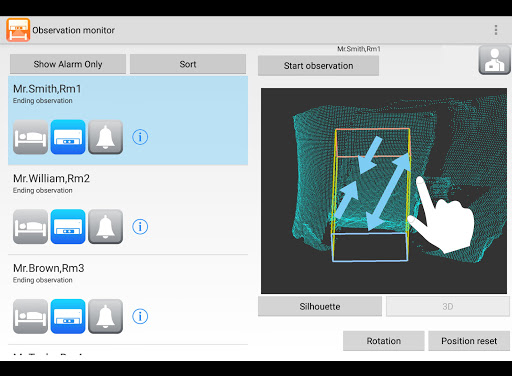Tap the Observation monitor app icon
This screenshot has width=512, height=376.
(18, 30)
